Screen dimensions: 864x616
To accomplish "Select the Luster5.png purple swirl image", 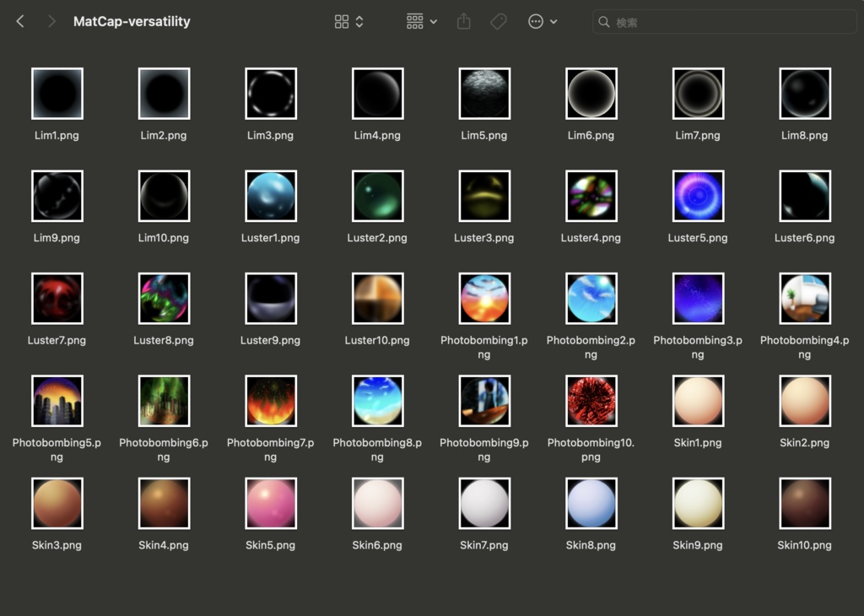I will coord(698,195).
